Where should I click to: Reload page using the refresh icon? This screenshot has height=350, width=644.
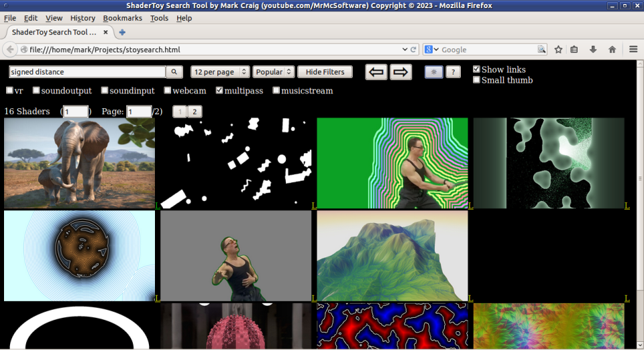413,49
